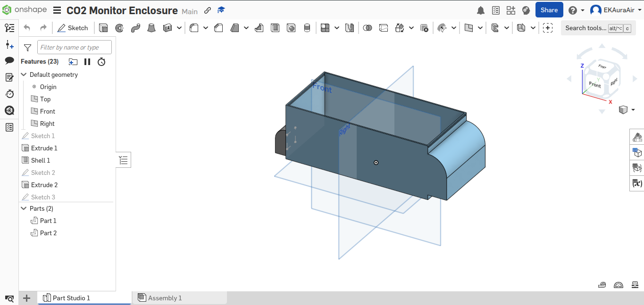The height and width of the screenshot is (305, 644).
Task: Click the blue Share button
Action: coord(549,9)
